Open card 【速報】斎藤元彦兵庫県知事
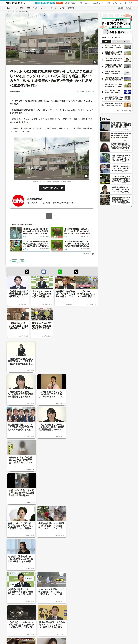This screenshot has height=644, width=138. (x=18, y=291)
